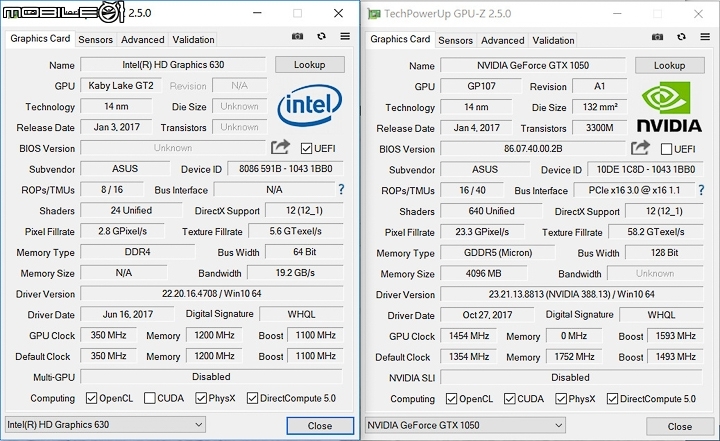Viewport: 720px width, 441px height.
Task: Click Close button in Intel window
Action: pos(320,426)
